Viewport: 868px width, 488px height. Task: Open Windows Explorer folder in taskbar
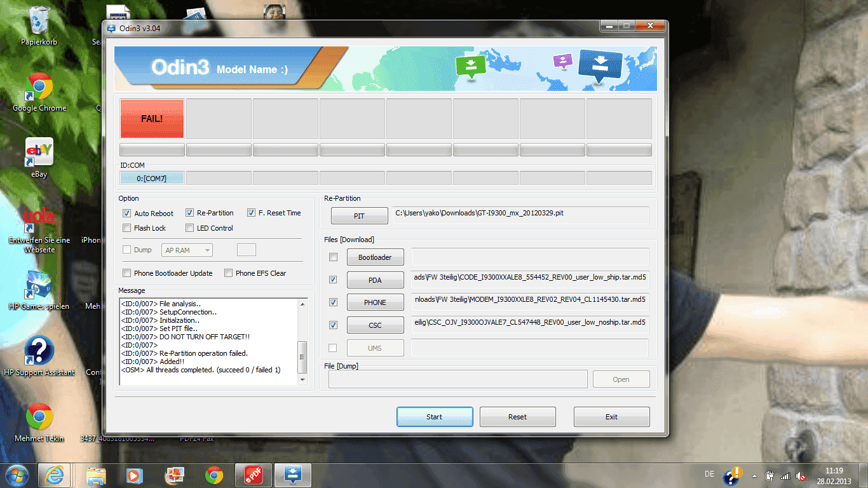coord(96,475)
